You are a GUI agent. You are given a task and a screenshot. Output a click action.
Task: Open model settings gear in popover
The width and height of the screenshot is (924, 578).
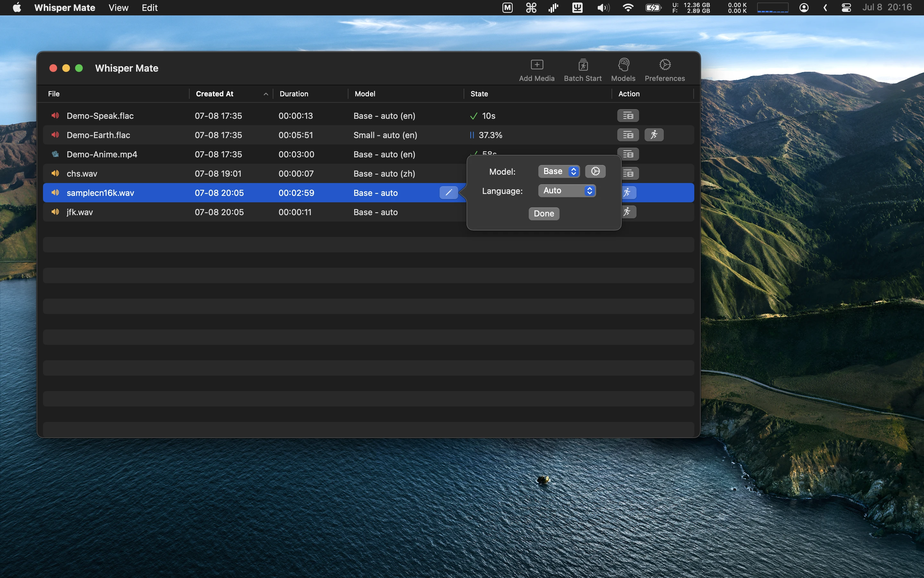595,171
